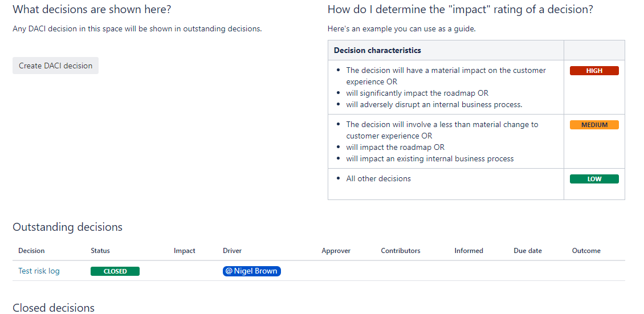
Task: Click the All other decisions bullet text
Action: (378, 178)
